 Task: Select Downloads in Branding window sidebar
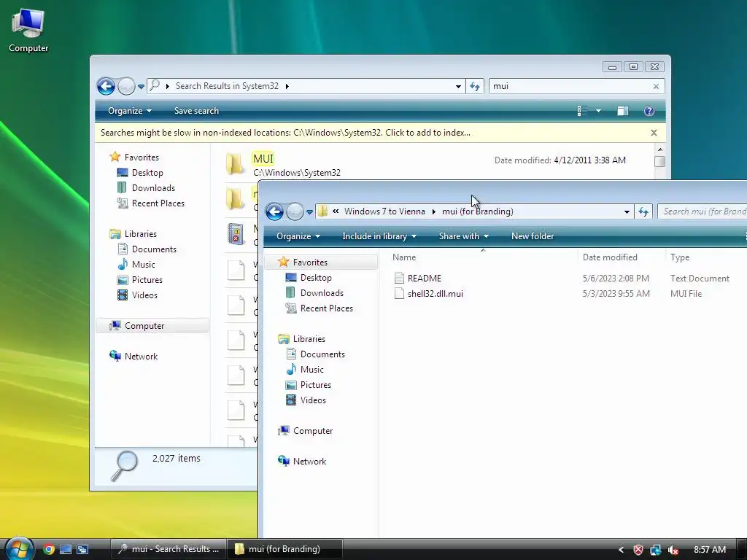tap(321, 293)
